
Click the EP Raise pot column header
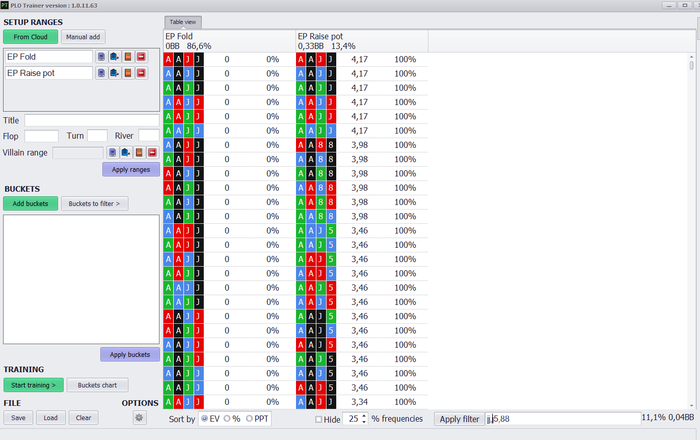click(362, 41)
